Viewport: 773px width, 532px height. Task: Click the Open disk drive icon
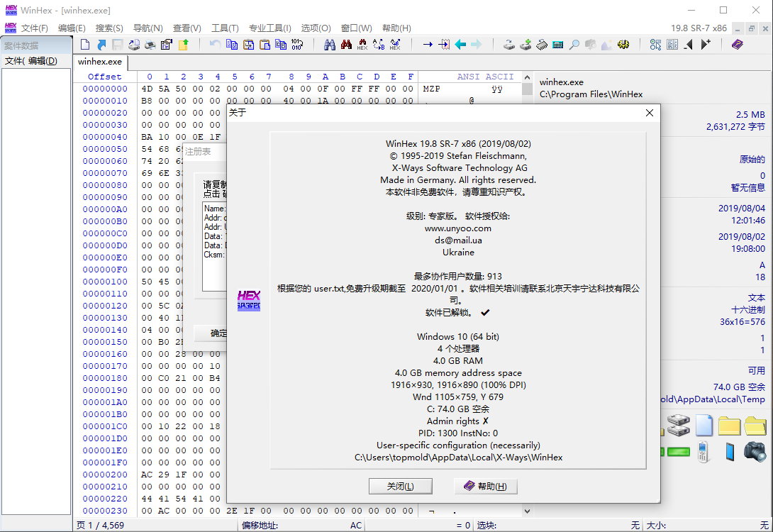tap(508, 45)
